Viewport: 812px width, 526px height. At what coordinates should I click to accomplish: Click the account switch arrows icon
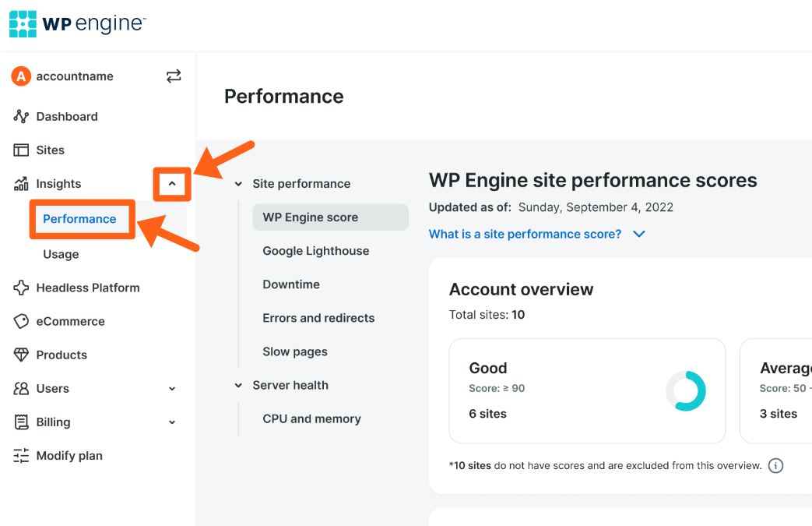click(174, 76)
